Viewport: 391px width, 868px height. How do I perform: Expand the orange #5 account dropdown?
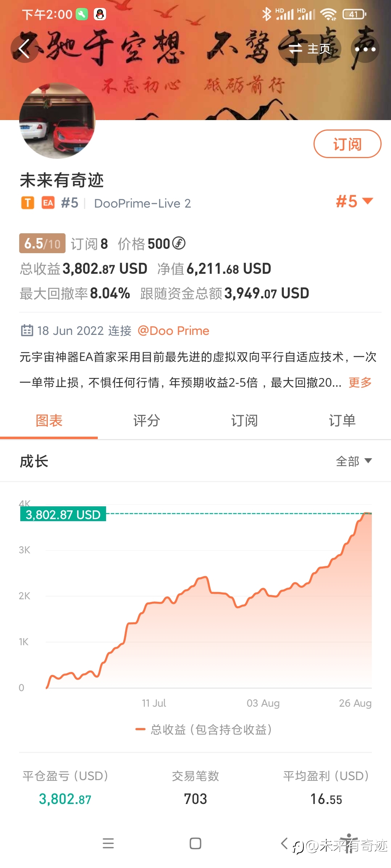click(x=354, y=201)
